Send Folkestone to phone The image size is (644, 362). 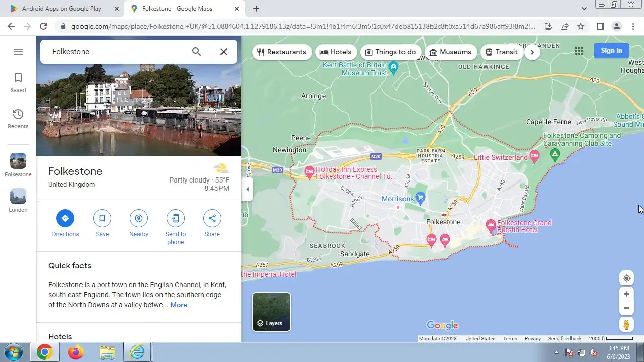176,228
